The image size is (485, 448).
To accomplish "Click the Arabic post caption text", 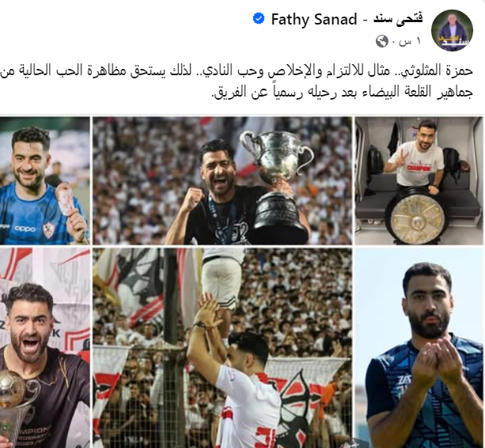I will point(237,81).
